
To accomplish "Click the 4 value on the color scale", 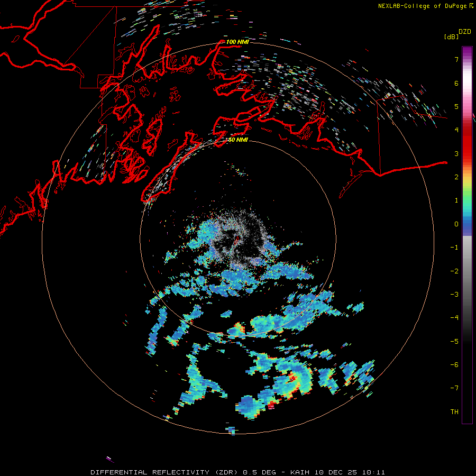I will click(x=456, y=130).
